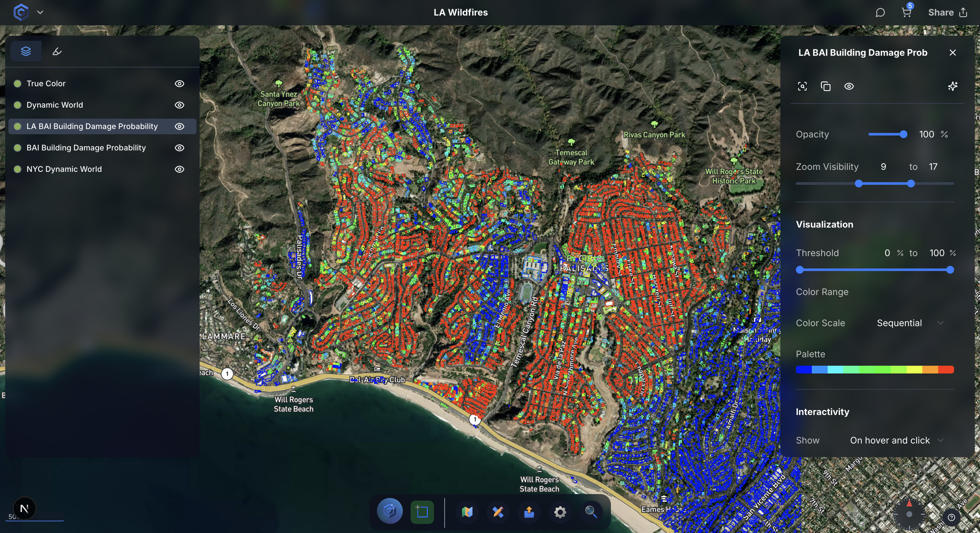Switch to the brush styling tab
980x533 pixels.
(57, 52)
